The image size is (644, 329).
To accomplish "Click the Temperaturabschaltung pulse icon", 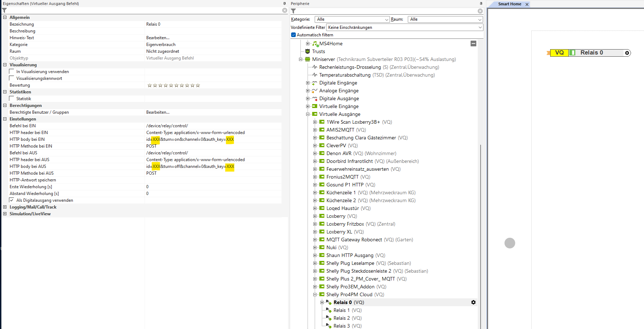I will tap(315, 75).
